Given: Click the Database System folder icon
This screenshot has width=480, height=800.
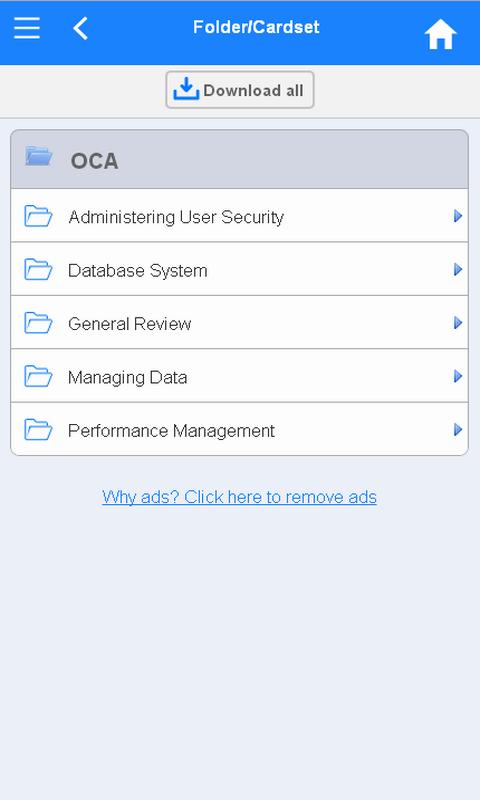Looking at the screenshot, I should [38, 269].
